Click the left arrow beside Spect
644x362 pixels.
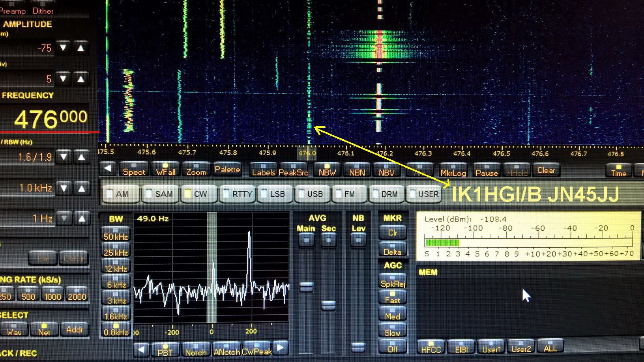[x=107, y=169]
